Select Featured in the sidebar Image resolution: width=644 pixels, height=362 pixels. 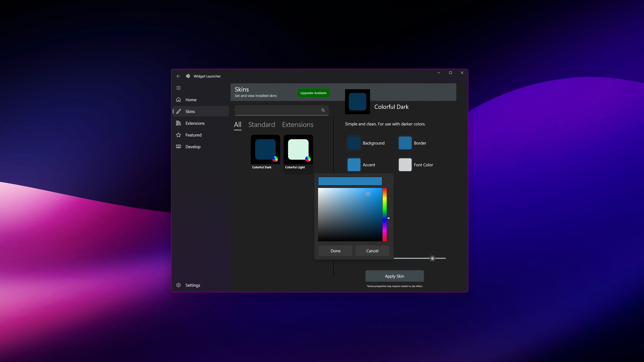[x=193, y=135]
